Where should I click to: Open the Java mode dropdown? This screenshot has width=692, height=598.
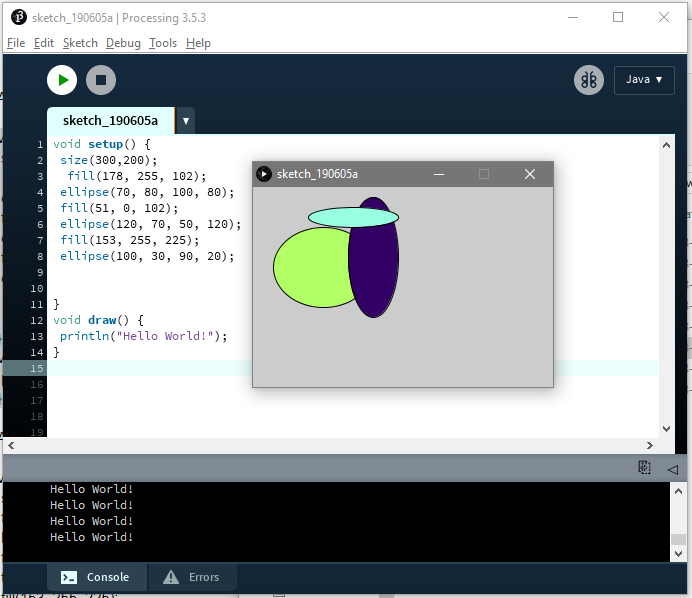tap(644, 80)
